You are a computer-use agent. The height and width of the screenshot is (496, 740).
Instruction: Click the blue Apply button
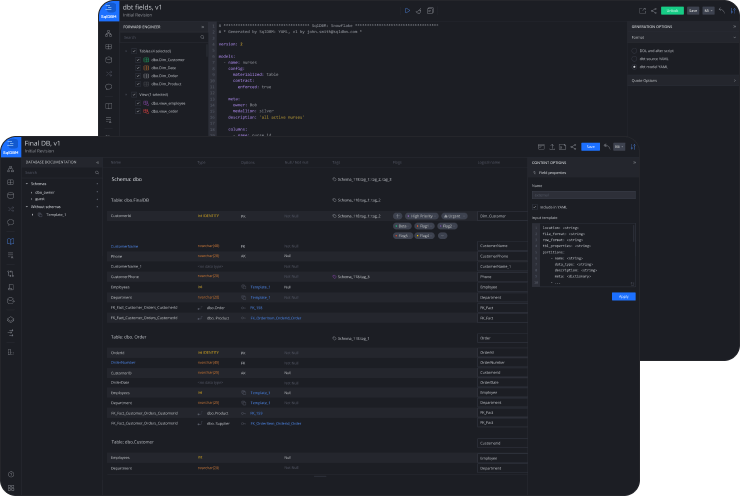pos(623,296)
